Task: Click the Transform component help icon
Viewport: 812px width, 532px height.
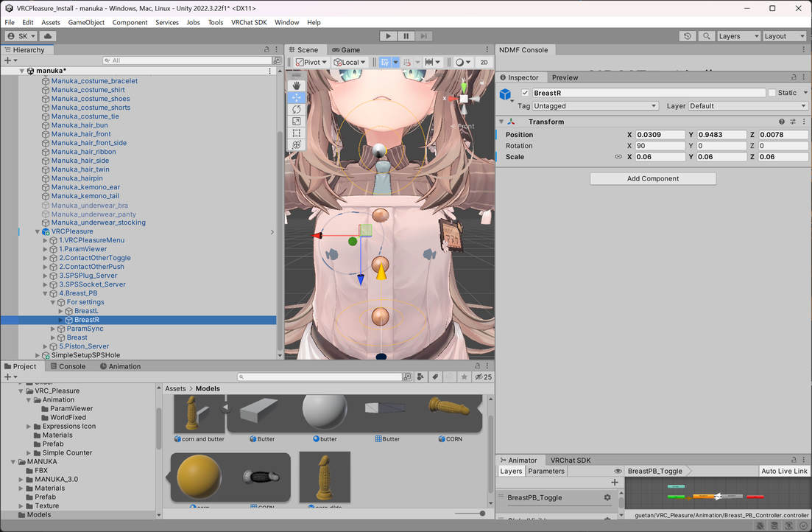Action: [x=781, y=122]
